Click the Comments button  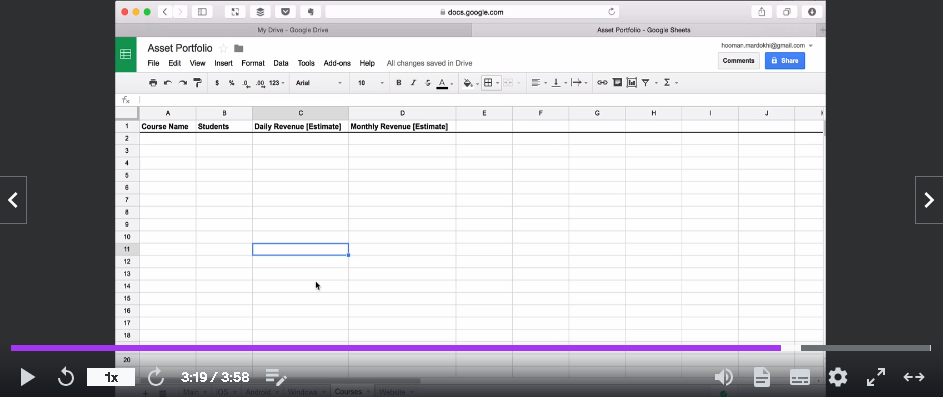[x=739, y=61]
